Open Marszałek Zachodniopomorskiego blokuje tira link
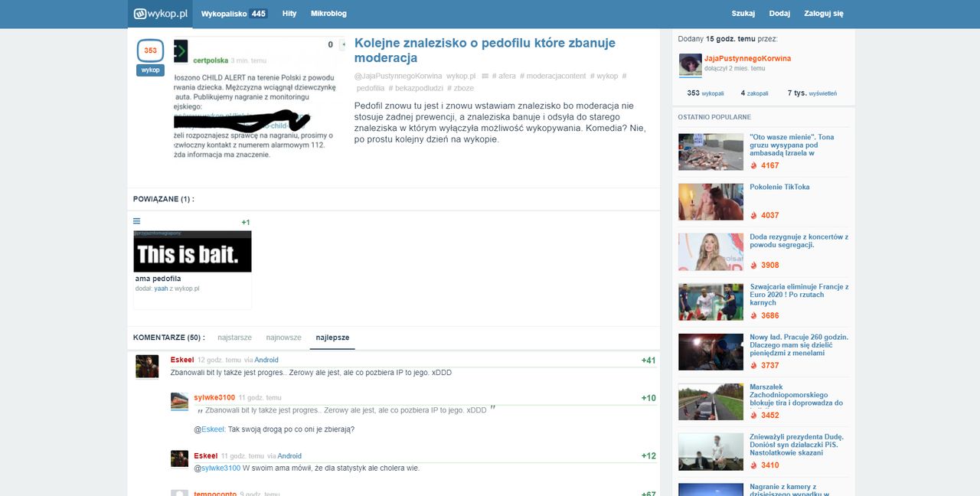The image size is (980, 496). pyautogui.click(x=796, y=395)
